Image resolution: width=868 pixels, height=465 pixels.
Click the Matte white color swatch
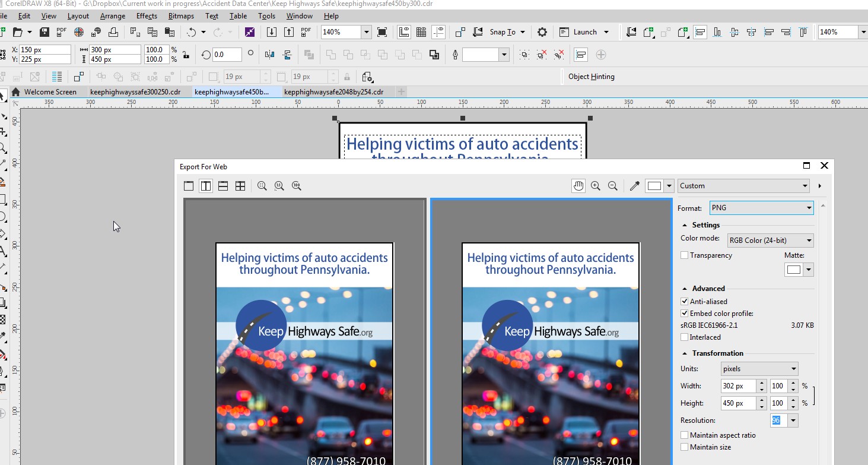point(794,270)
